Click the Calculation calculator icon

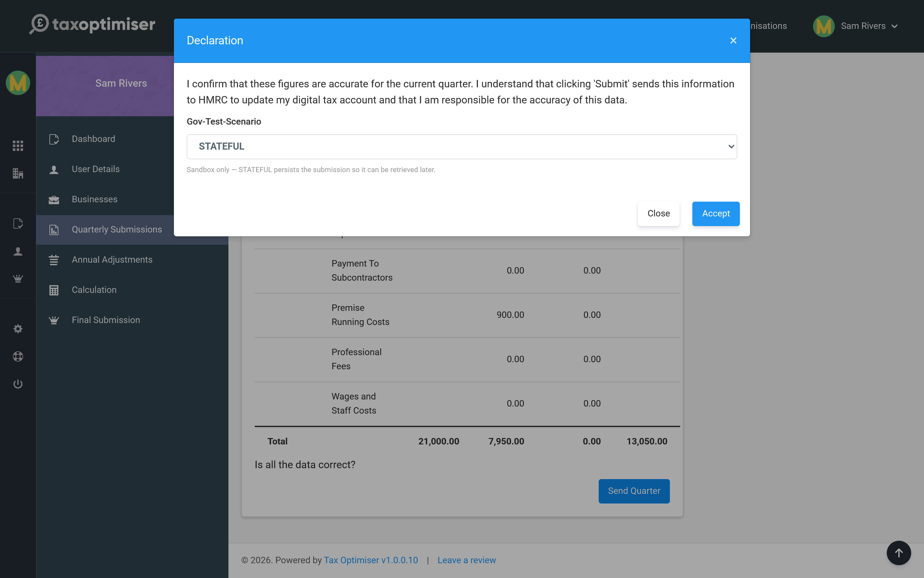pos(54,290)
